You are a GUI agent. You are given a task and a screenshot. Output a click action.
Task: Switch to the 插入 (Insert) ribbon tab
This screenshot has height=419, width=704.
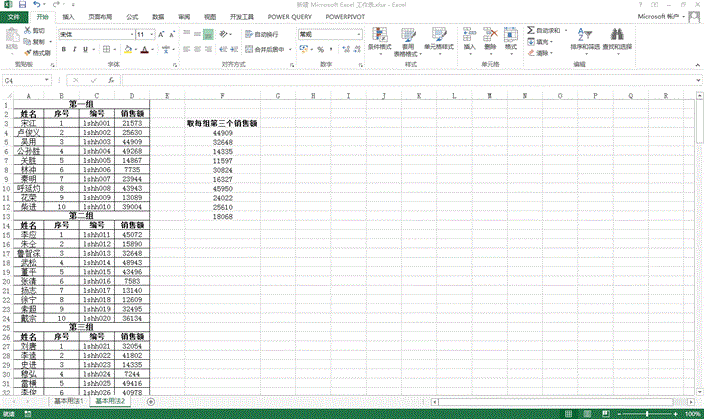click(67, 17)
